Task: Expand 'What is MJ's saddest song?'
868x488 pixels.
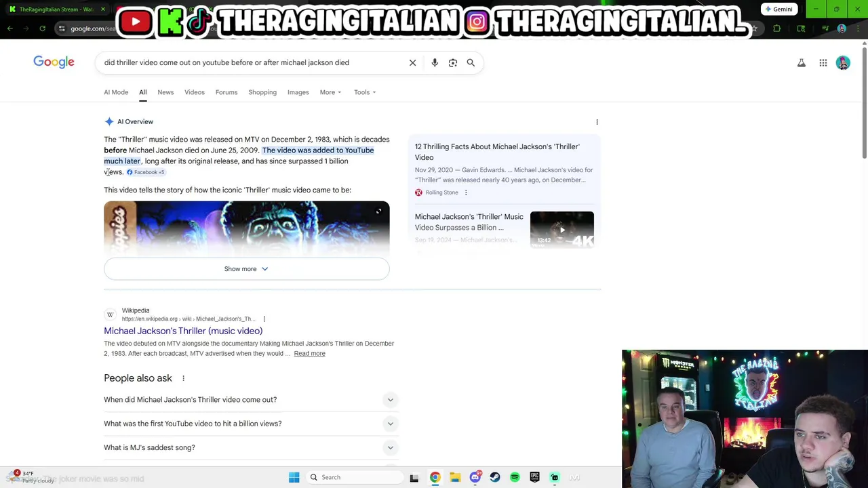Action: [251, 447]
